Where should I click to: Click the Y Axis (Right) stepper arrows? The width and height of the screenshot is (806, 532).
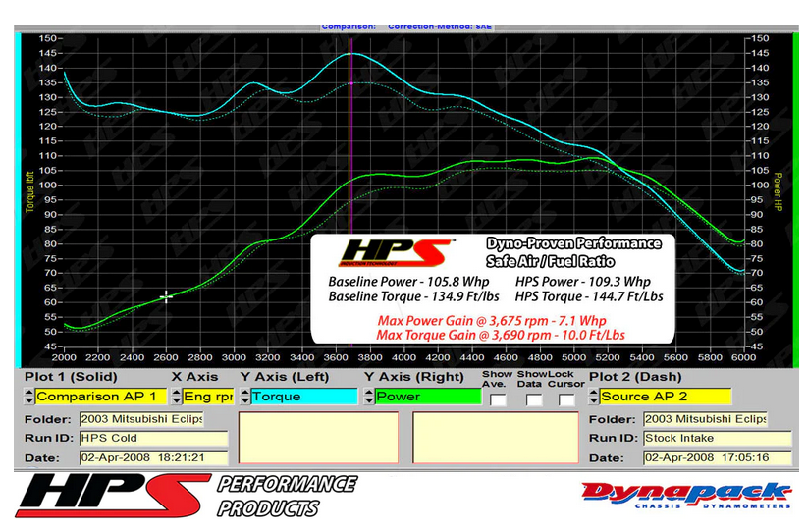click(367, 397)
